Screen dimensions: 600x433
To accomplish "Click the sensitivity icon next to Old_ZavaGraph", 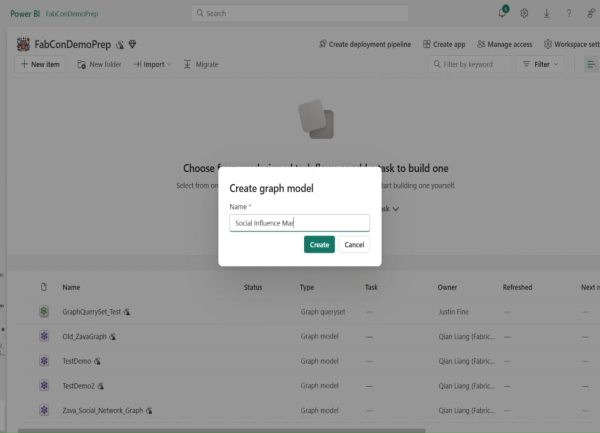I will 112,337.
